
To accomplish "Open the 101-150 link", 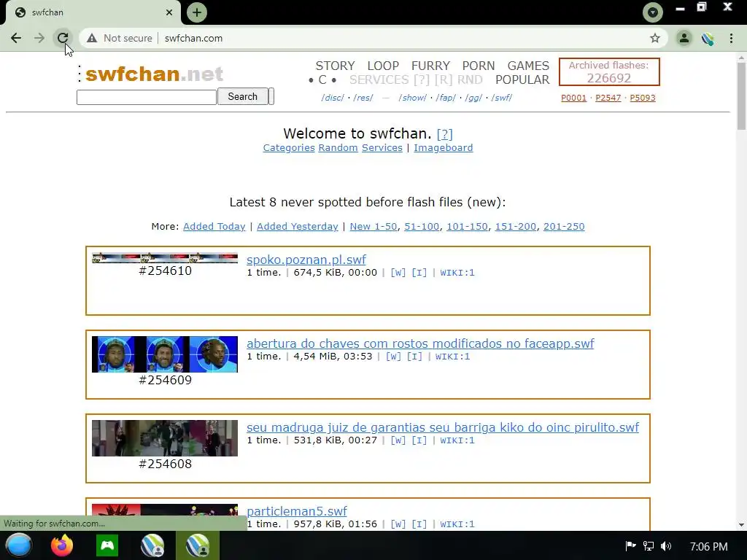I will coord(467,226).
